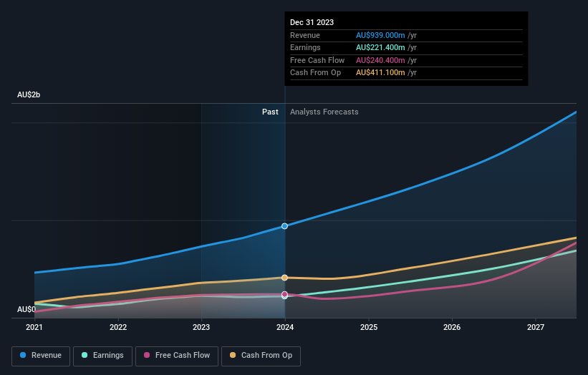
Task: Click the 2022 x-axis label
Action: click(118, 327)
